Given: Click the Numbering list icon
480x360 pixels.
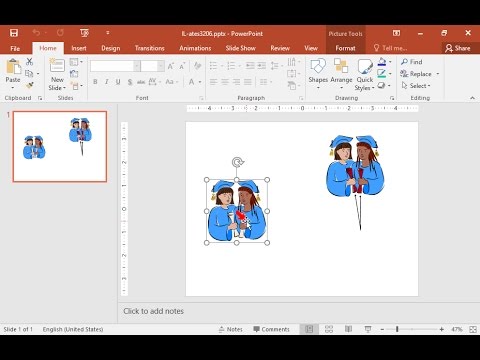Looking at the screenshot, I should [231, 66].
